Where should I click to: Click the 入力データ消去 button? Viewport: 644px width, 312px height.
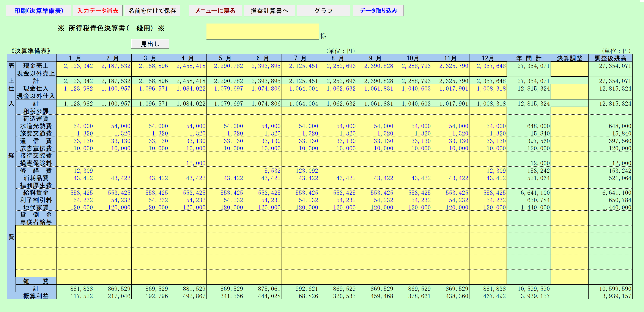coord(98,11)
